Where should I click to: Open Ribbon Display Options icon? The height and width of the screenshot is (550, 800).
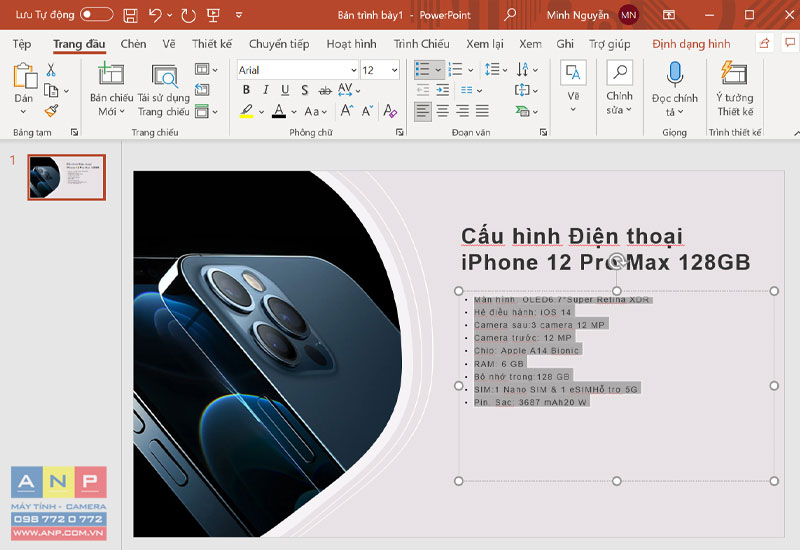tap(668, 15)
